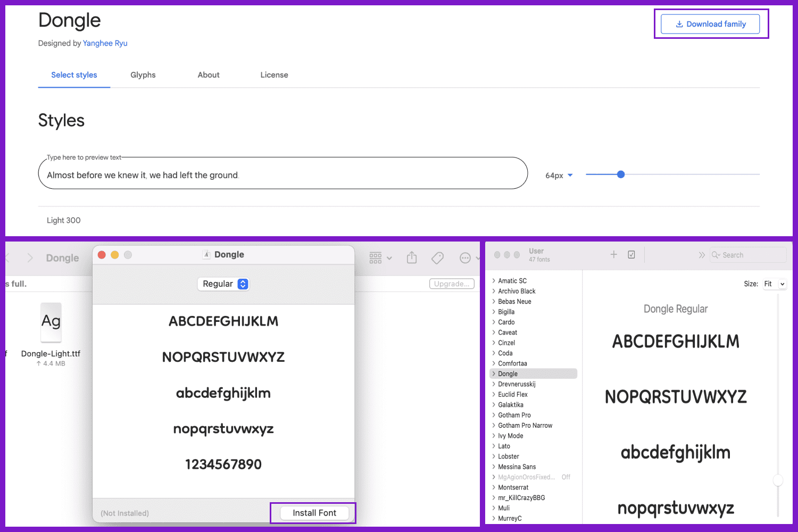Screen dimensions: 798x532
Task: Click the preview text input field
Action: pyautogui.click(x=282, y=173)
